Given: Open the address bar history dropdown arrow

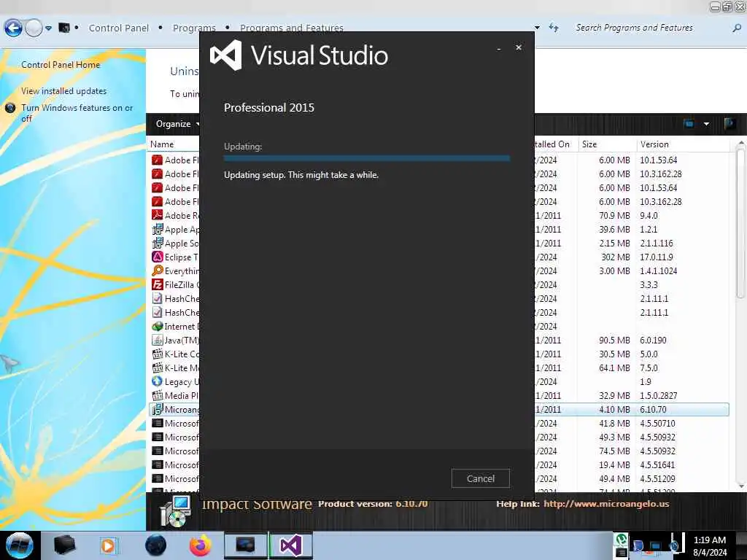Looking at the screenshot, I should [537, 28].
